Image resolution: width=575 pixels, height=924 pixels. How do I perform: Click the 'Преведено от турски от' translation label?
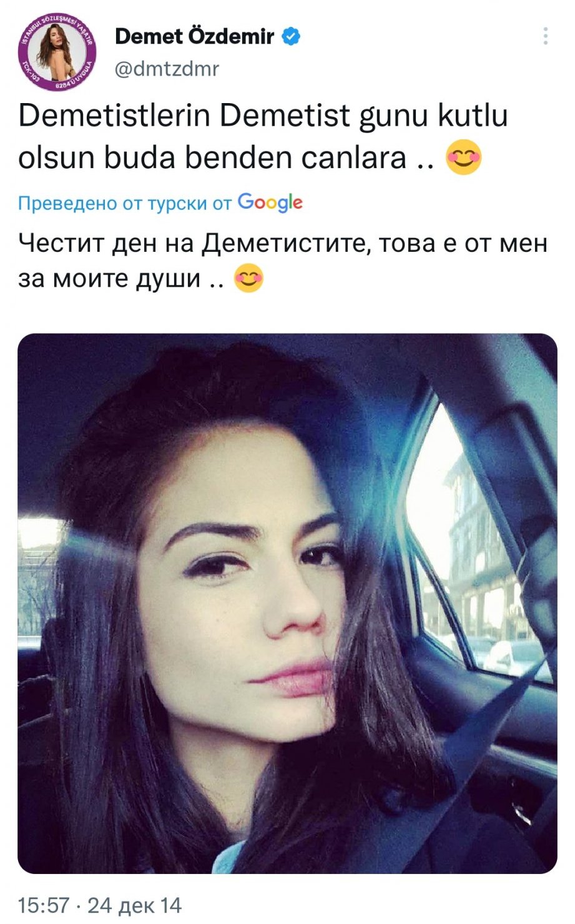125,204
